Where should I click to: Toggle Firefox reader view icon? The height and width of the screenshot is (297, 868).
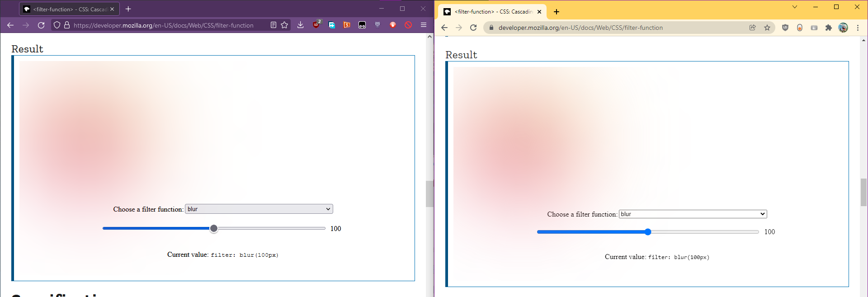[274, 25]
